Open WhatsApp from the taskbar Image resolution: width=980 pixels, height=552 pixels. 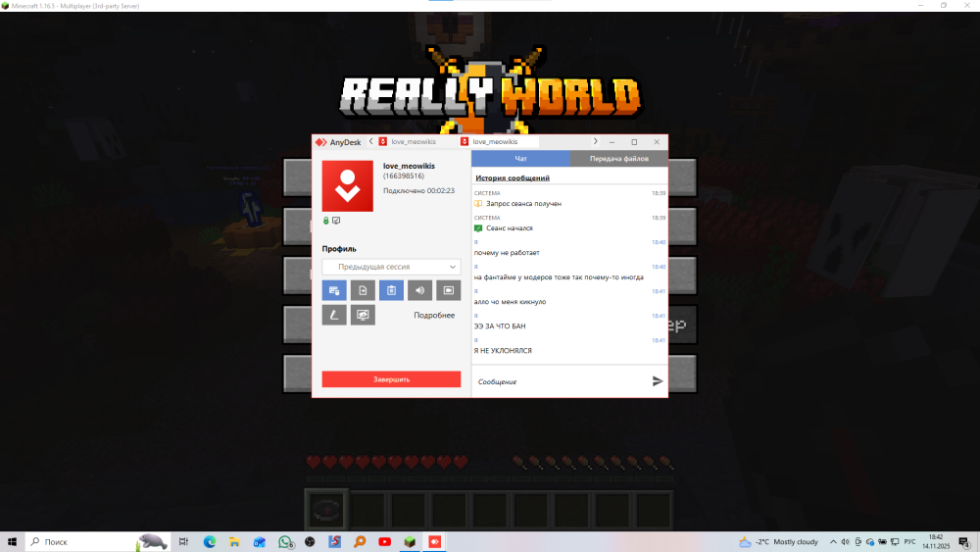coord(285,542)
